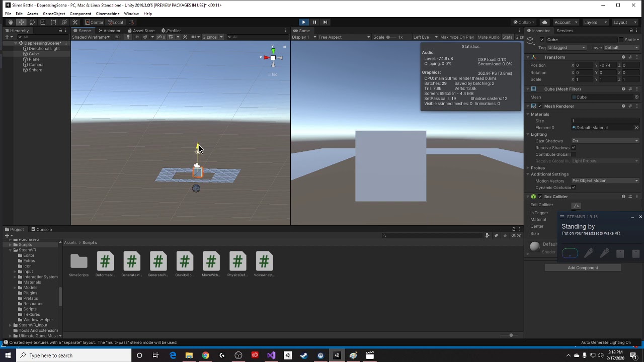Viewport: 644px width, 362px height.
Task: Toggle the Box Collider enabled checkbox
Action: point(540,197)
